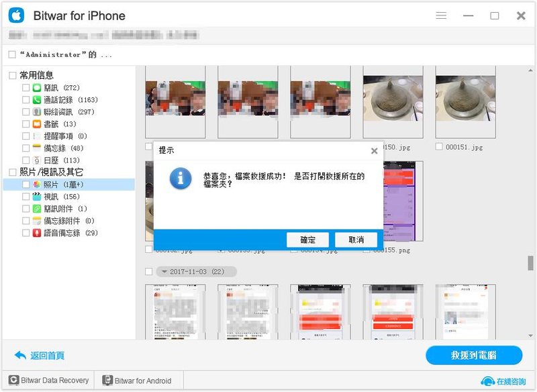Select the 000150.jpg photo thumbnail
Image resolution: width=537 pixels, height=392 pixels.
[393, 102]
